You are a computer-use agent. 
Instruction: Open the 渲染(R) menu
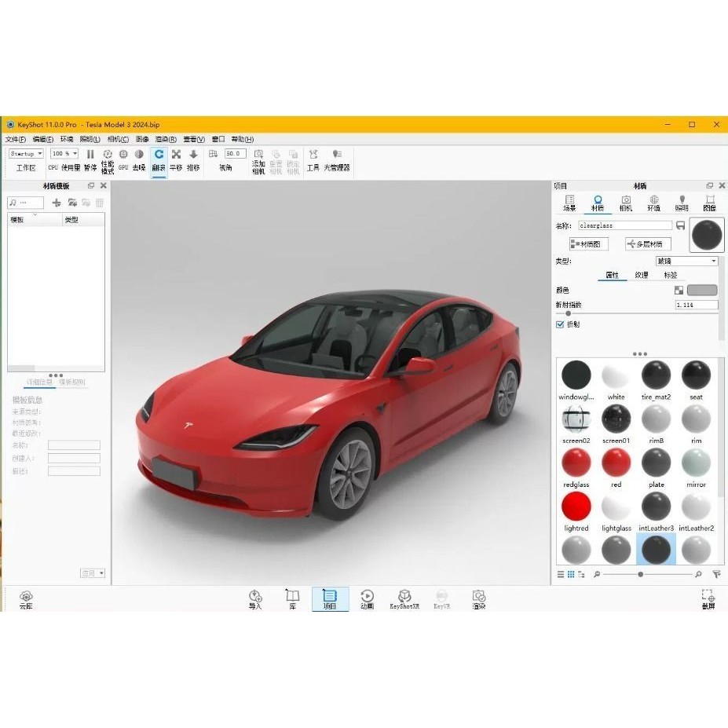(x=166, y=139)
